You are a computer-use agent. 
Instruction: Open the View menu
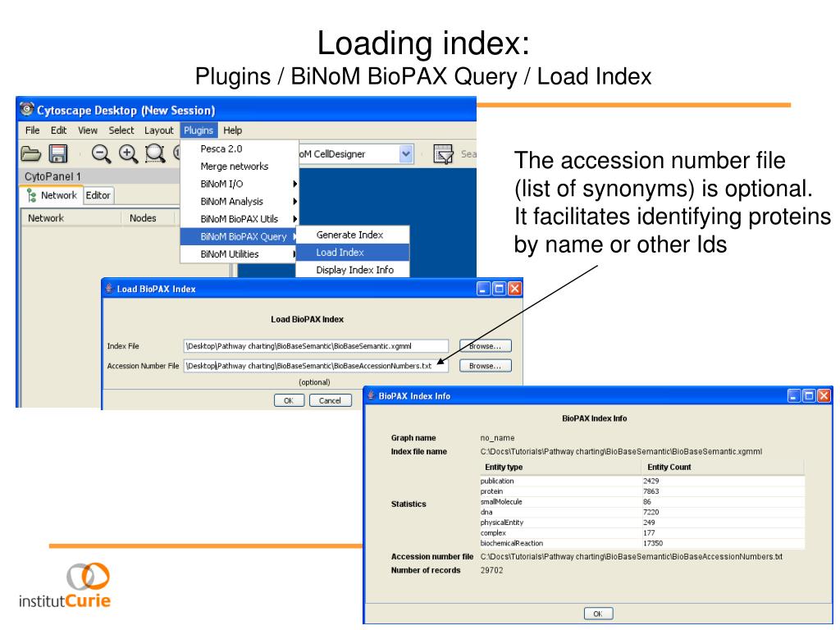point(87,130)
